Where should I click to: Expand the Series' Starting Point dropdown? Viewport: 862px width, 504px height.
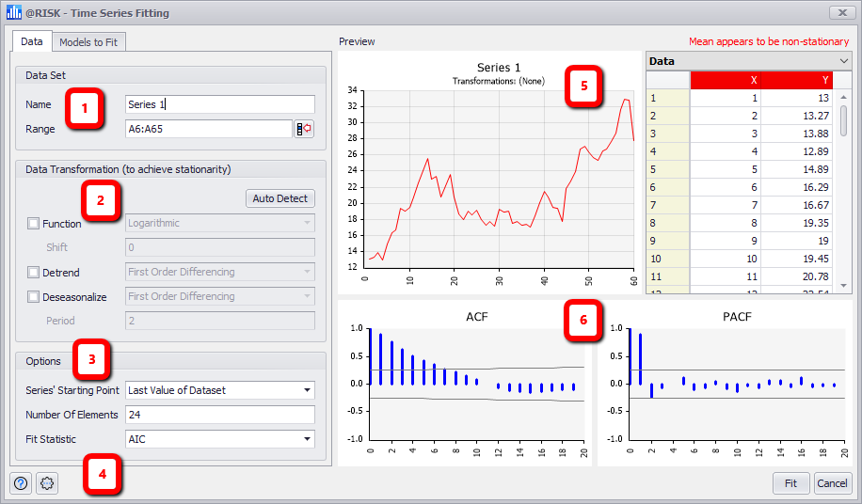click(307, 390)
